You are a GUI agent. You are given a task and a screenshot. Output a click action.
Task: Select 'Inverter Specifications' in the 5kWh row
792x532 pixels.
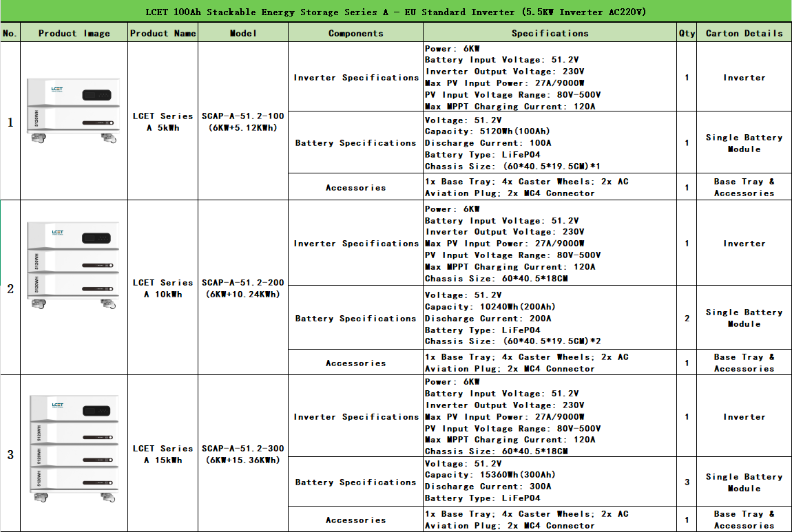(x=356, y=78)
